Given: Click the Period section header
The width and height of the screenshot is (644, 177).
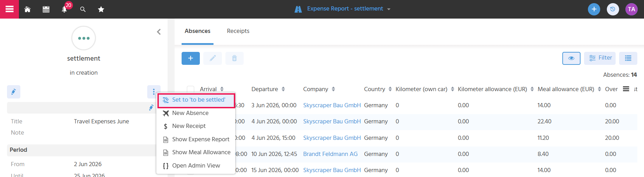Looking at the screenshot, I should click(83, 150).
